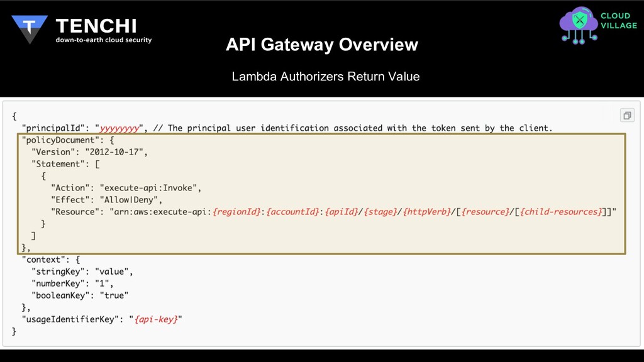Screen dimensions: 644x362
Task: Click the down-to-earth cloud security tagline
Action: coord(104,40)
